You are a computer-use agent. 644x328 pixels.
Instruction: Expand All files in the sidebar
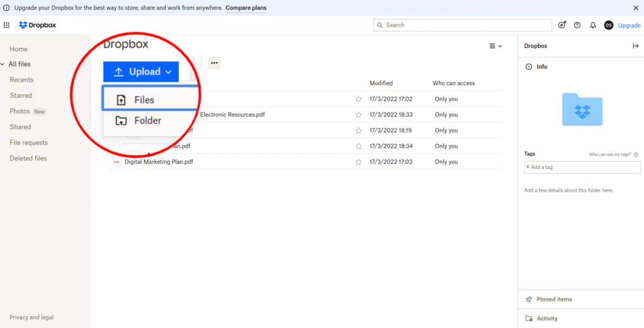3,64
